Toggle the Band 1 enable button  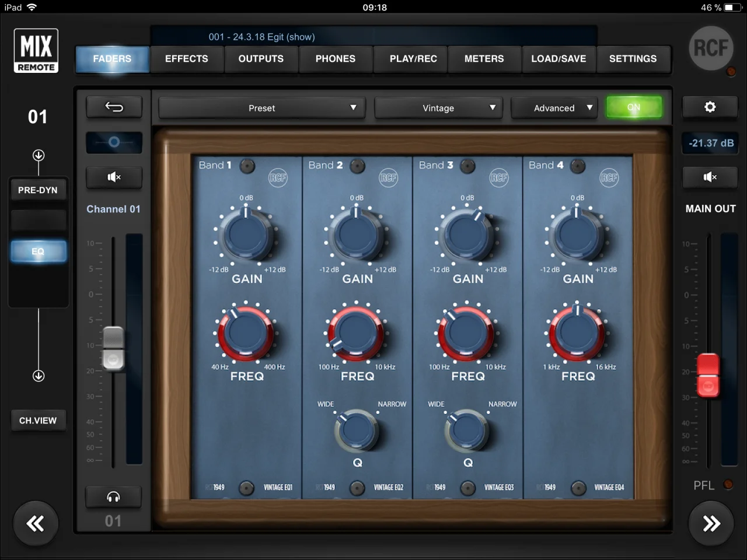pos(247,166)
